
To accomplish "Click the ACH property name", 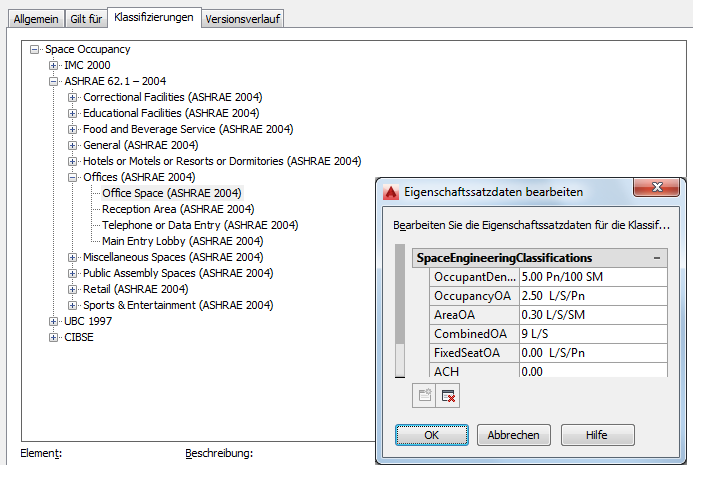I will [x=474, y=371].
